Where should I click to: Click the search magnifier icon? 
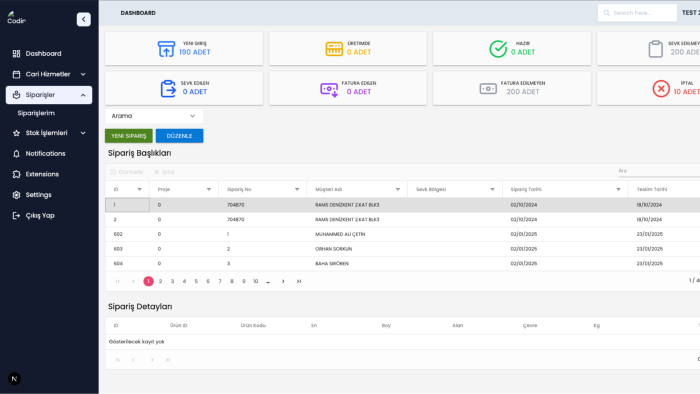pos(607,13)
